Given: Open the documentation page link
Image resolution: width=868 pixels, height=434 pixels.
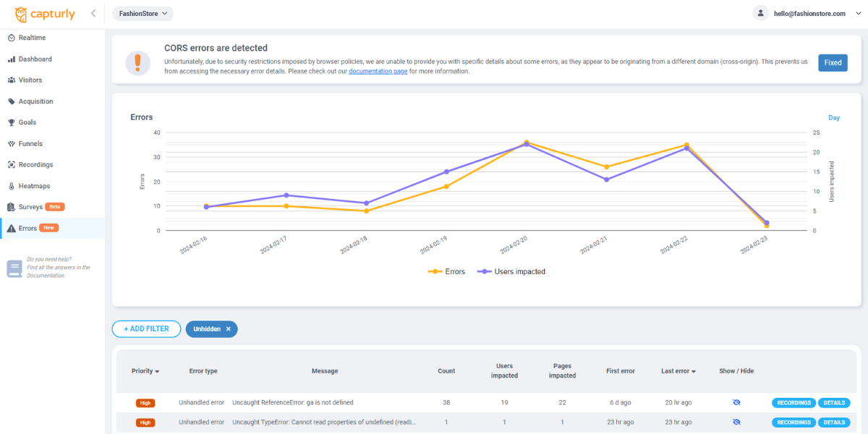Looking at the screenshot, I should coord(378,72).
